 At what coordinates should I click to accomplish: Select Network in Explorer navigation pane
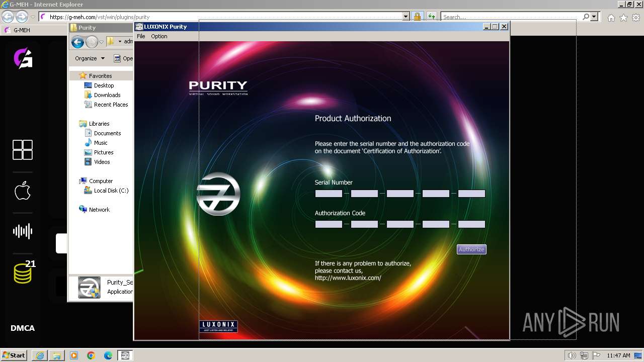tap(99, 210)
